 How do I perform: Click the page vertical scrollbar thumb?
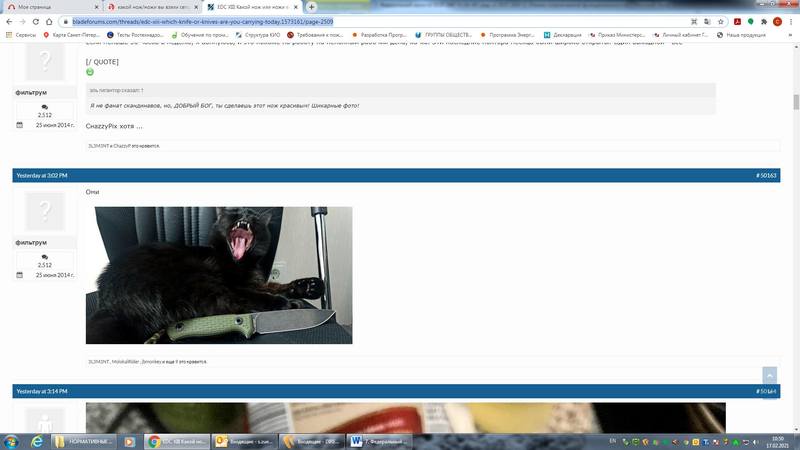tap(796, 102)
